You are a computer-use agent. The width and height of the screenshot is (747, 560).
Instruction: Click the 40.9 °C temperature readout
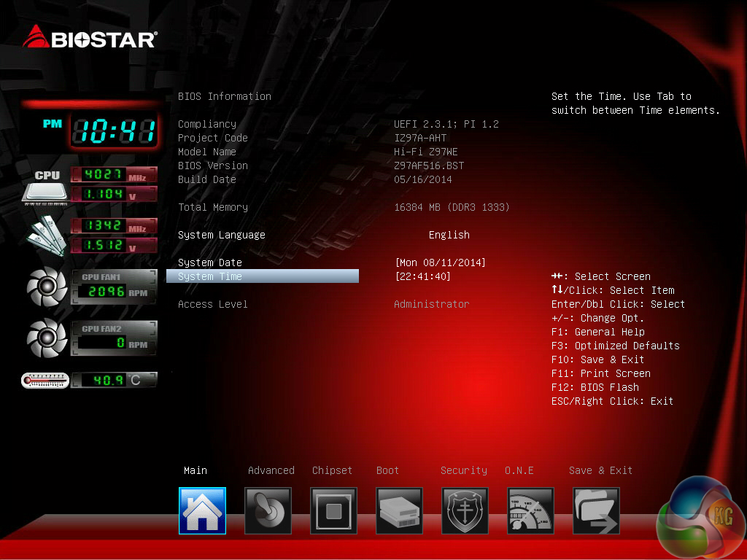coord(114,380)
